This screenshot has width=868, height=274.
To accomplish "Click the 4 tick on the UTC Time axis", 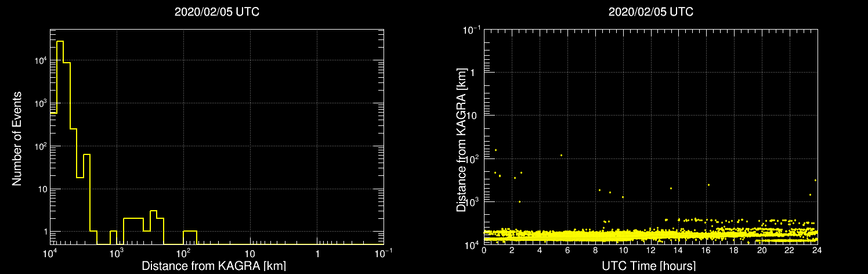I will point(540,251).
